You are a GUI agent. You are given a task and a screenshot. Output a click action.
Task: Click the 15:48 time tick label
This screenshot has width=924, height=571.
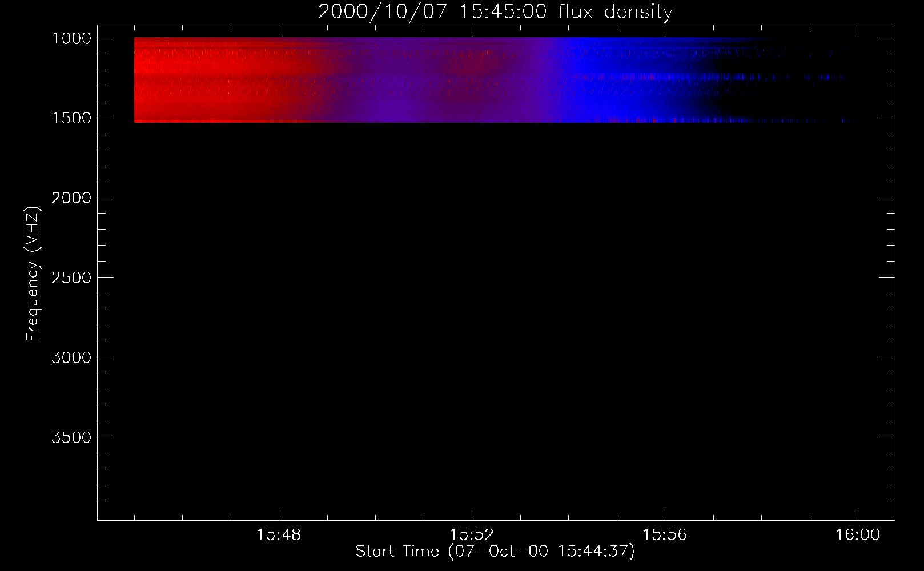[279, 535]
